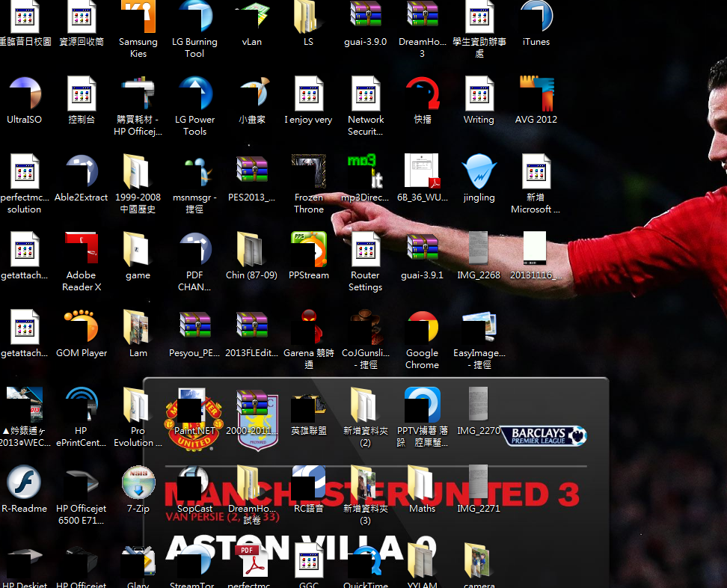This screenshot has height=588, width=727.
Task: Open the 1999-2008 中國歷史 folder
Action: 138,171
